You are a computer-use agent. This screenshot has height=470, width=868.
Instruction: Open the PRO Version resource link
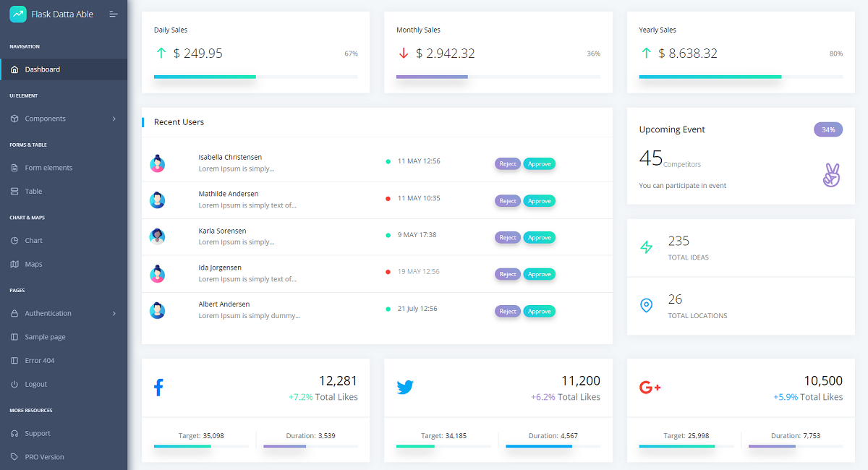pos(64,457)
